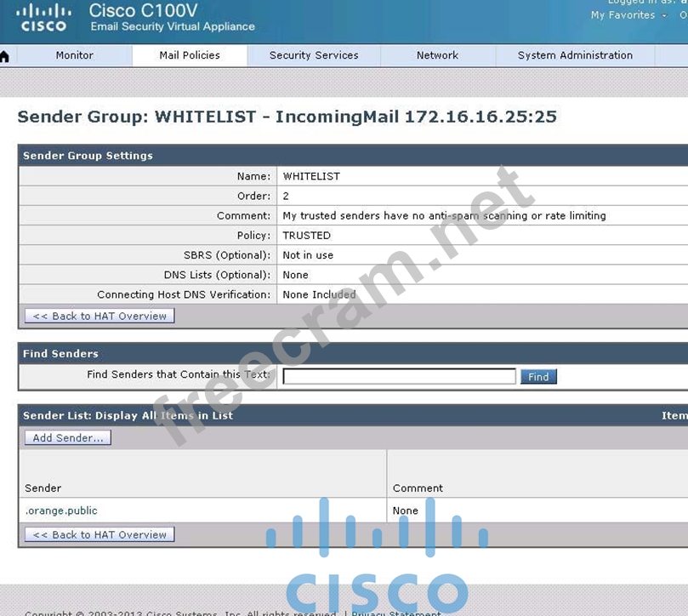Open the Security Services menu
The width and height of the screenshot is (688, 616).
tap(314, 55)
